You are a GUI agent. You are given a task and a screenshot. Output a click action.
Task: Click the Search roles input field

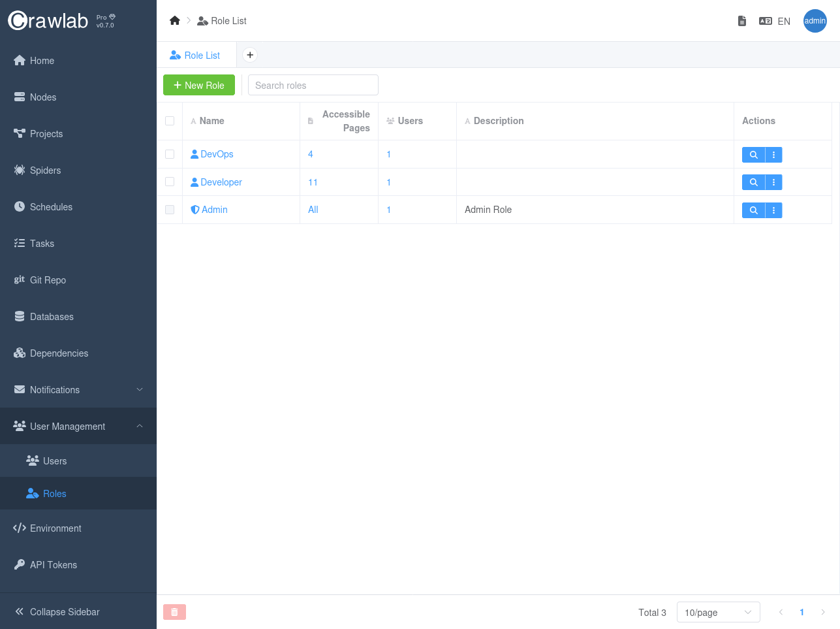(x=313, y=86)
